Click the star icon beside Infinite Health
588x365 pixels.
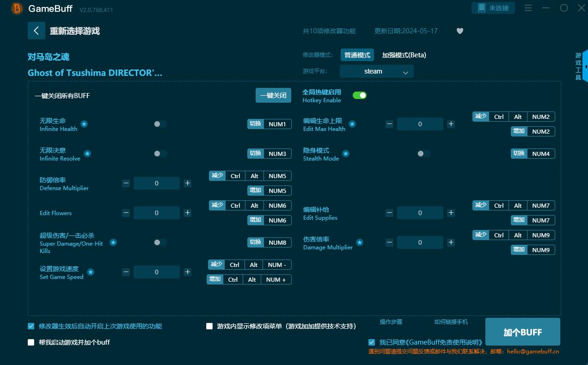tap(84, 124)
